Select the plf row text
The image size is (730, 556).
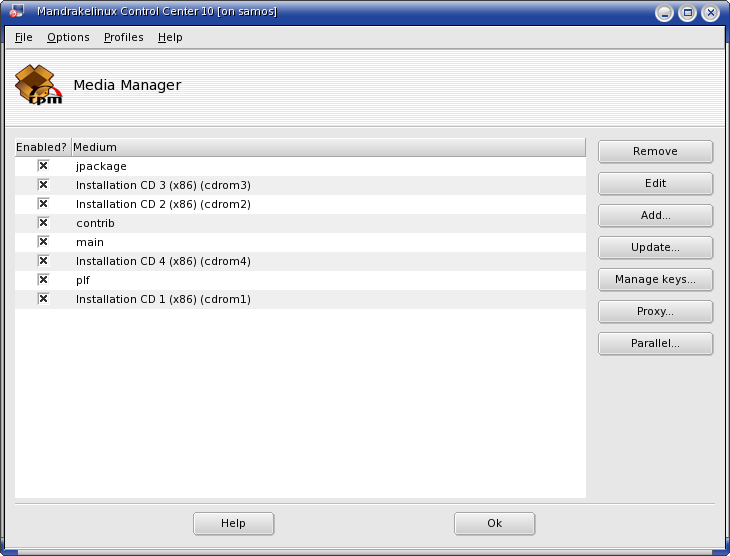[83, 280]
